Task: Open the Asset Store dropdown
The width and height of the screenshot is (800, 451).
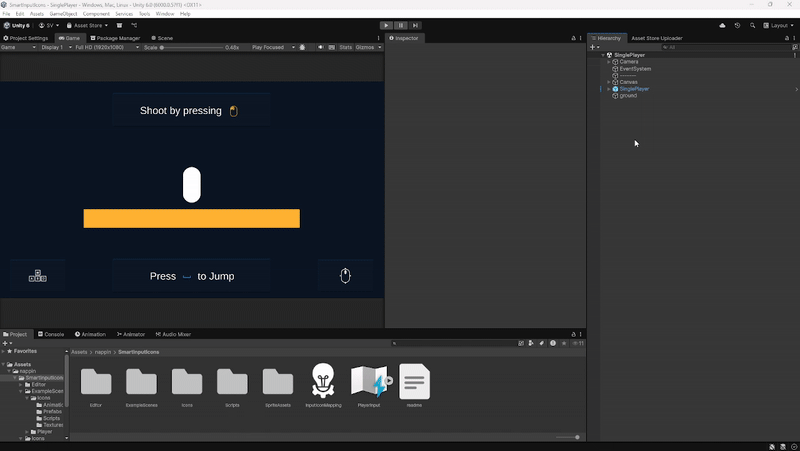Action: click(x=87, y=26)
